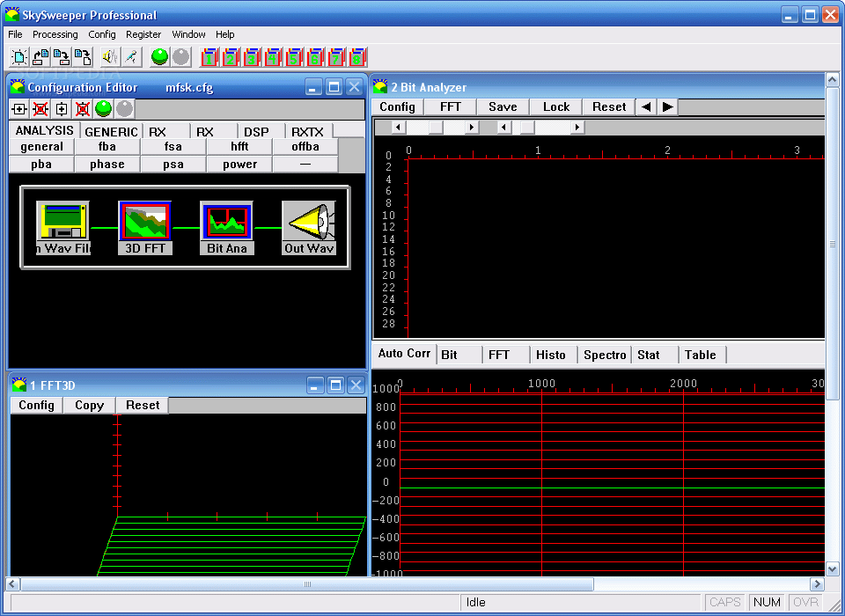Select preset configuration number 8 icon
The image size is (845, 616).
[x=356, y=57]
